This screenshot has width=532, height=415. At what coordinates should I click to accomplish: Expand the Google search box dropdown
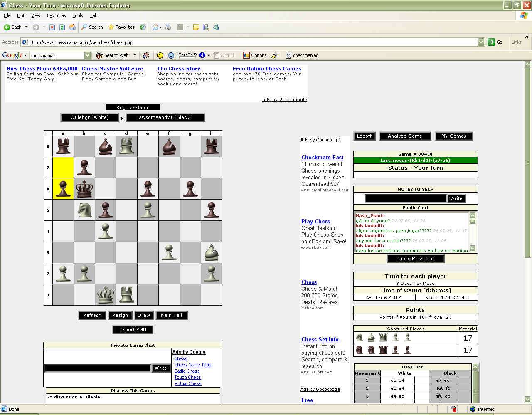point(87,55)
